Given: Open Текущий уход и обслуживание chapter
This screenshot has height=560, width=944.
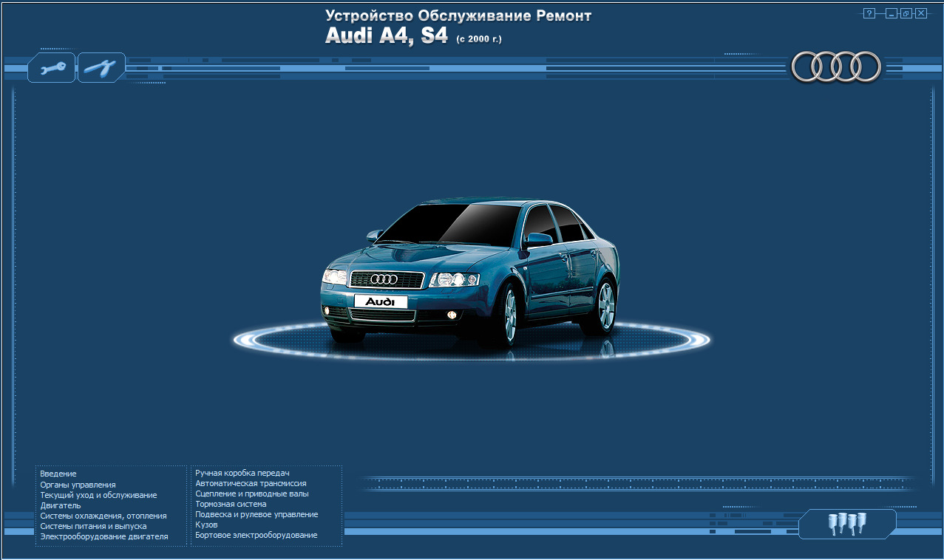Looking at the screenshot, I should [x=98, y=495].
